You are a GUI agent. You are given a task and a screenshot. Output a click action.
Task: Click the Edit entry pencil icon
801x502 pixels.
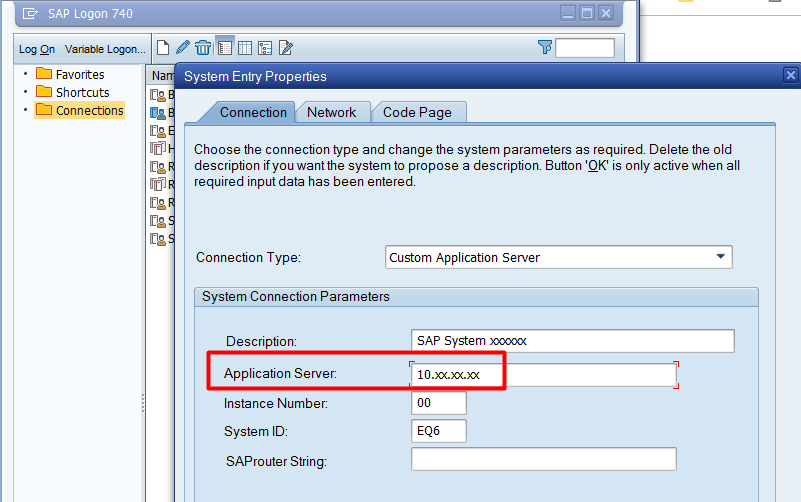(183, 47)
